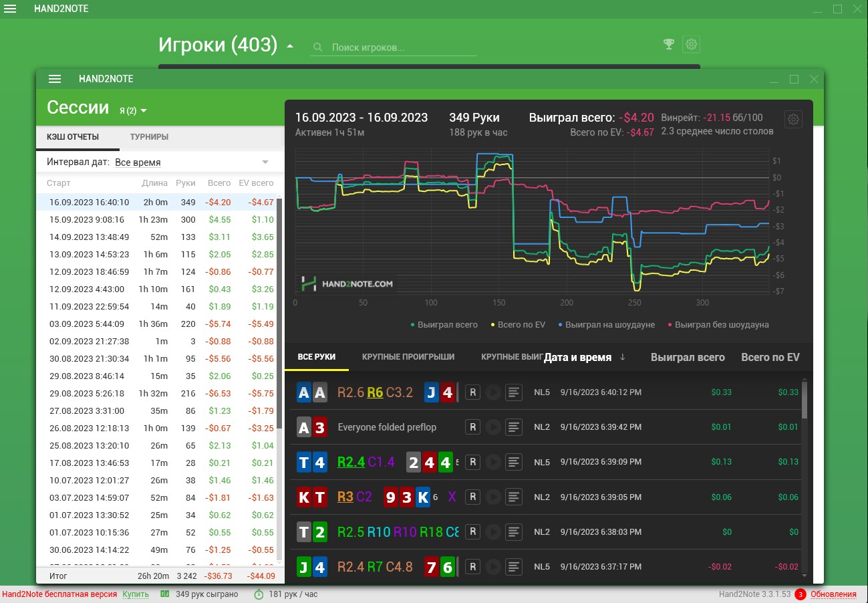Click the Обновления link in status bar

click(x=833, y=594)
